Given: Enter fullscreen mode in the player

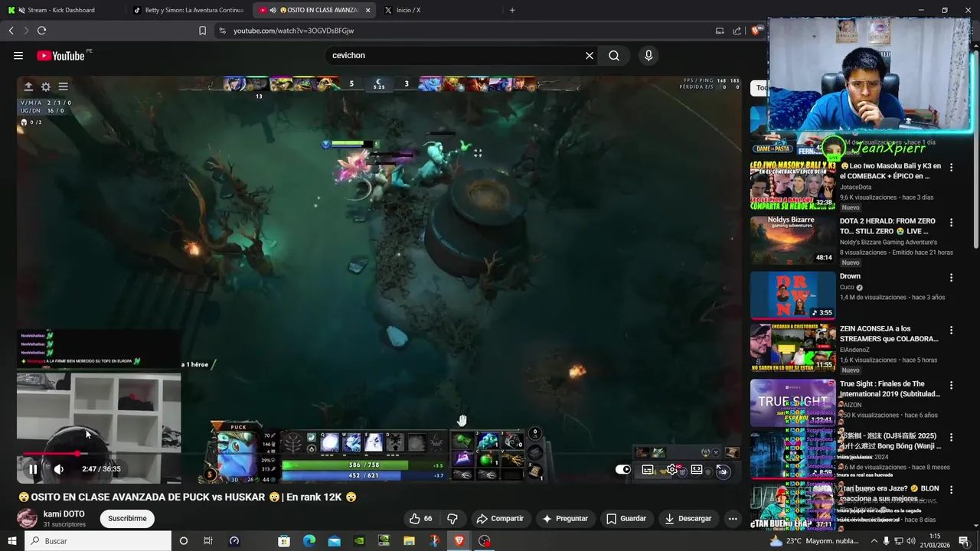Looking at the screenshot, I should point(722,470).
